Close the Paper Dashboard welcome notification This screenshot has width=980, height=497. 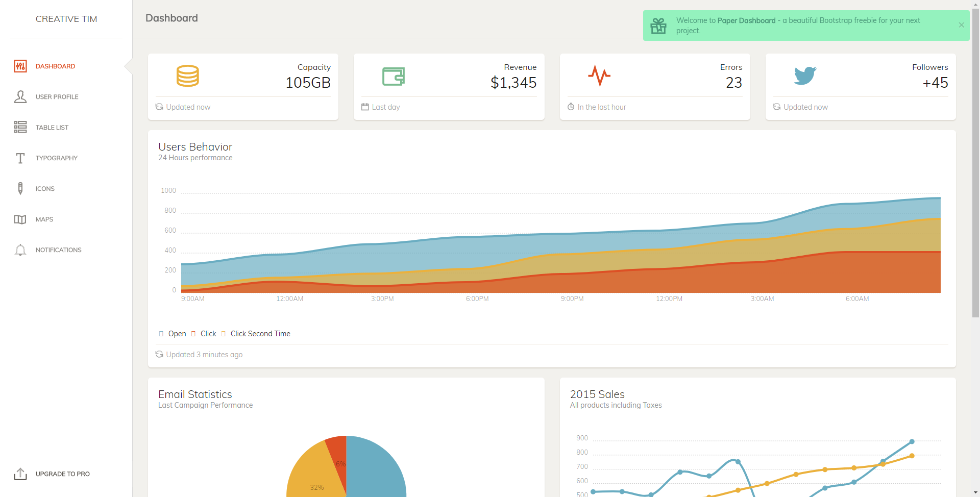(x=961, y=25)
